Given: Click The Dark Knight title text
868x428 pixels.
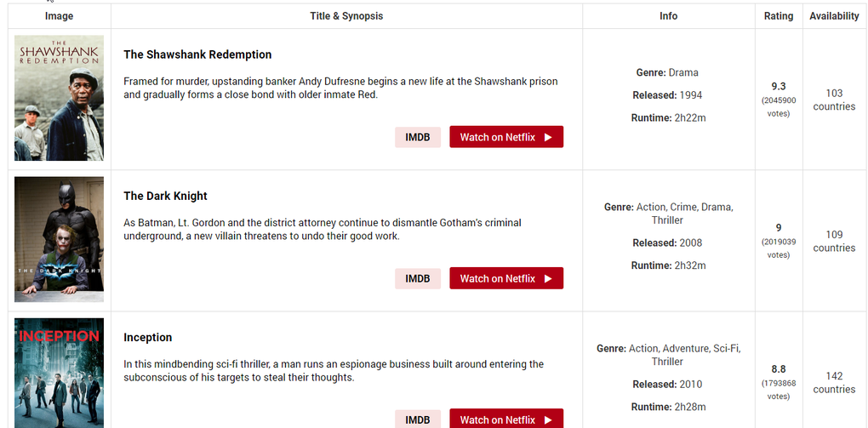Looking at the screenshot, I should point(165,196).
